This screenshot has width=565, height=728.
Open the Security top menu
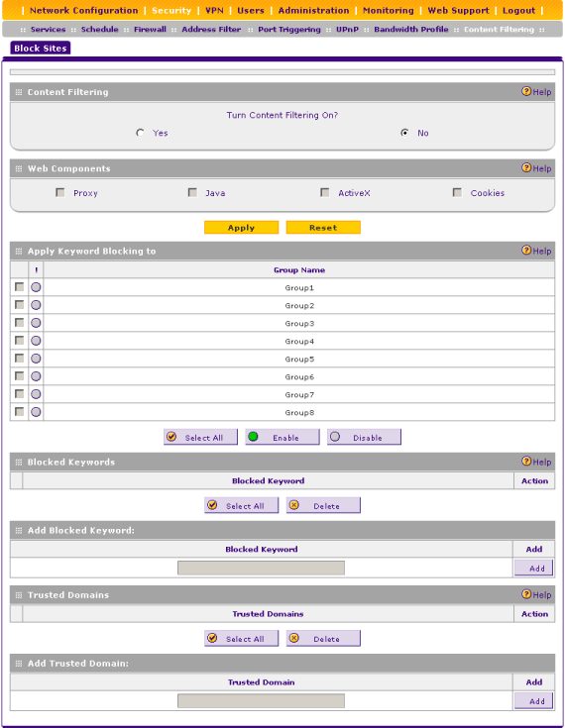(171, 10)
